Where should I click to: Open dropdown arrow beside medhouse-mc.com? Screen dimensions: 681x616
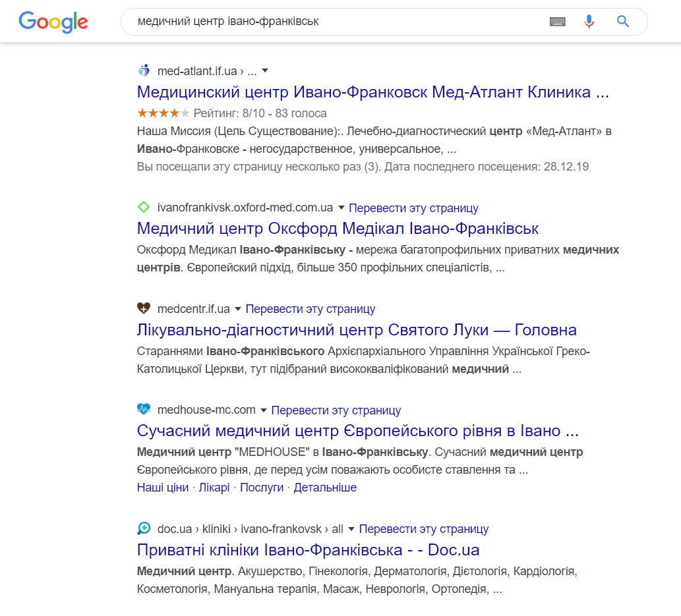click(263, 410)
